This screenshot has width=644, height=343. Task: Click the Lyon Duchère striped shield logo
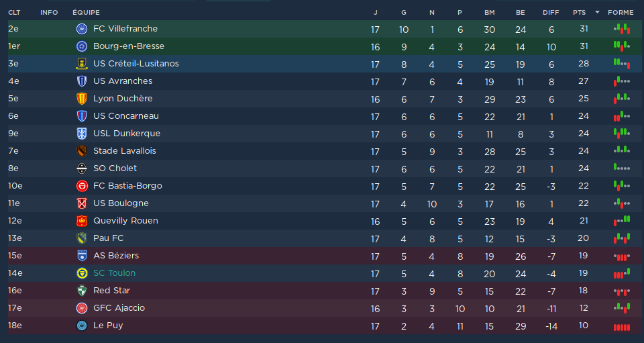[82, 99]
